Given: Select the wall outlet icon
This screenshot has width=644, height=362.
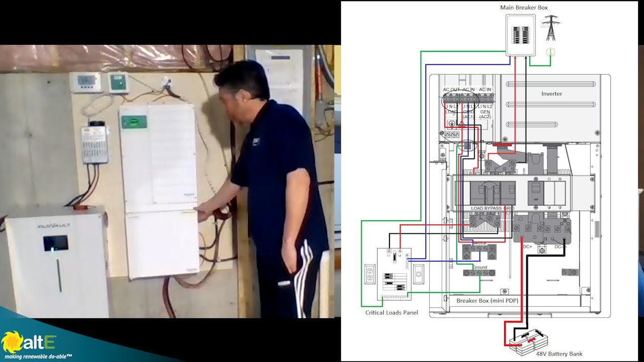Looking at the screenshot, I should click(x=370, y=275).
